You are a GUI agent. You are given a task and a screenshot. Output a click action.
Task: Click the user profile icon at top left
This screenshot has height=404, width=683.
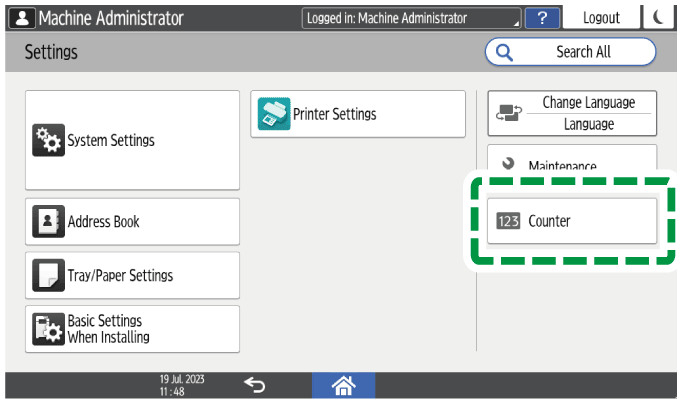point(20,18)
